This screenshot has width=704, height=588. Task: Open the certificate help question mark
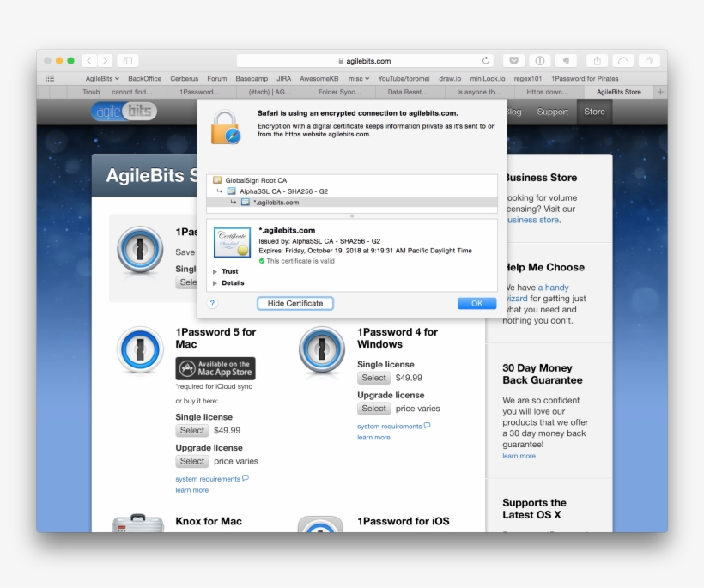(x=213, y=303)
